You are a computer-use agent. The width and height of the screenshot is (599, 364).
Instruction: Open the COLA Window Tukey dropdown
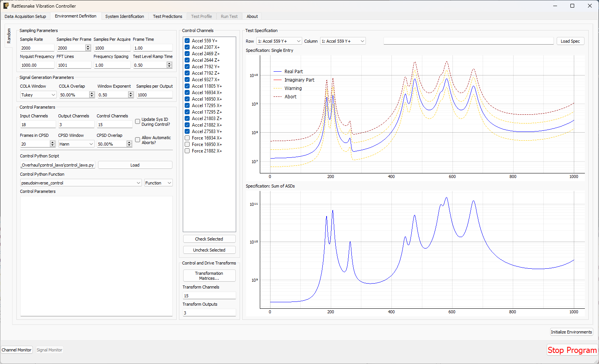coord(38,95)
